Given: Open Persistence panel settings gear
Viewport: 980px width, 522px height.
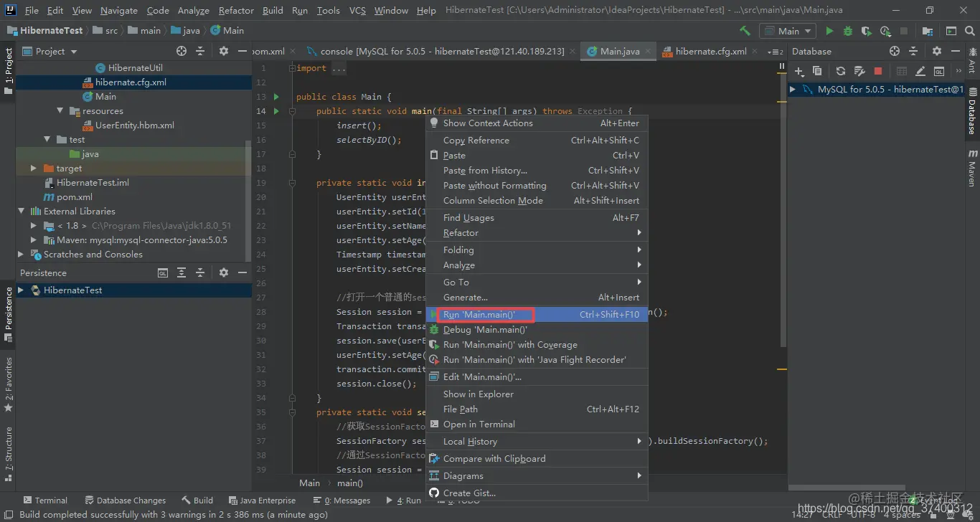Looking at the screenshot, I should (x=224, y=272).
